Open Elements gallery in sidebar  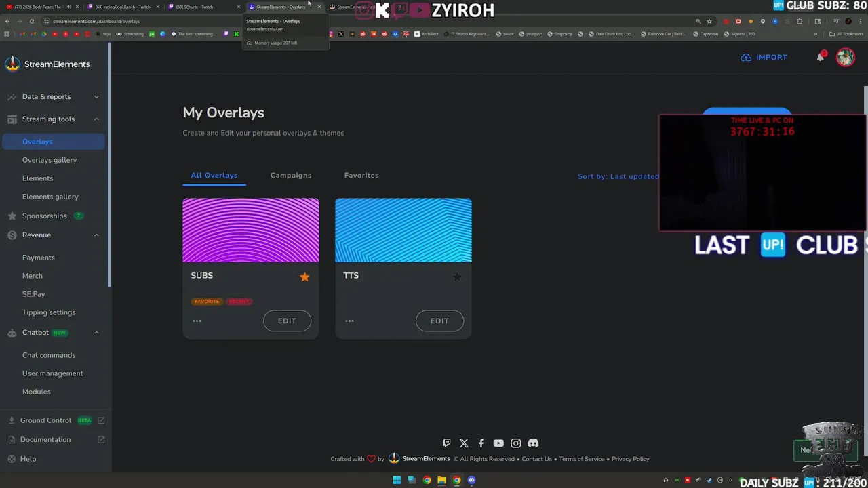50,197
